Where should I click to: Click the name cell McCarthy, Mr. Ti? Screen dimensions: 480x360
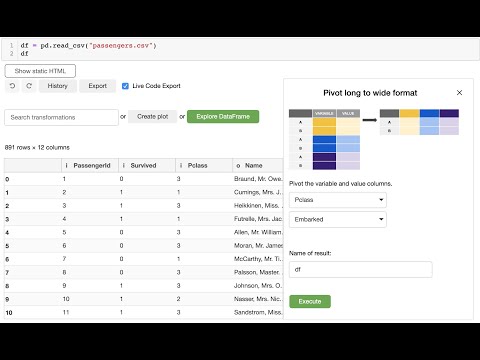[258, 259]
